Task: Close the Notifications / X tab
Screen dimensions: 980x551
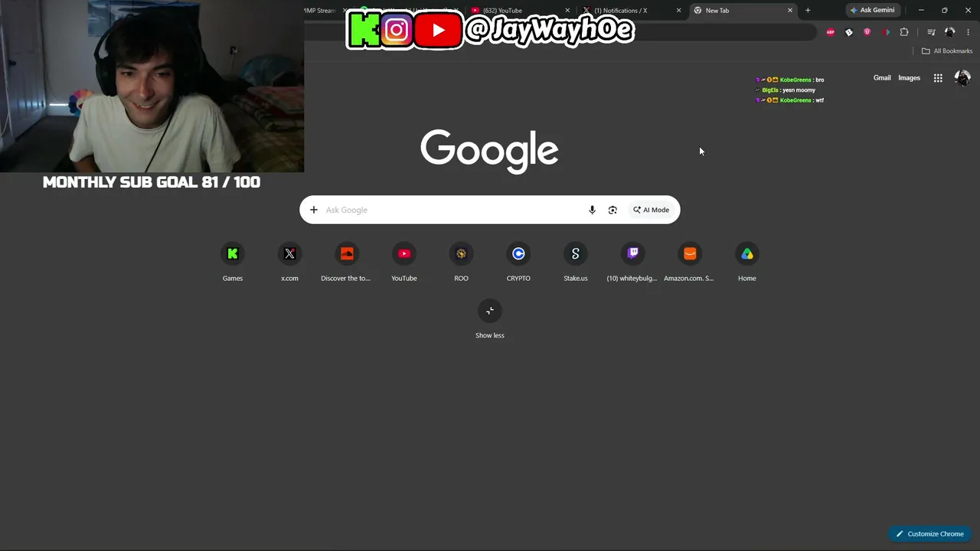Action: click(678, 11)
